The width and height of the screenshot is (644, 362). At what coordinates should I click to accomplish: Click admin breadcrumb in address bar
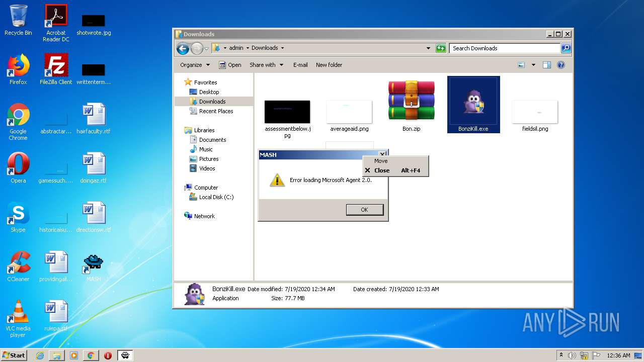click(236, 48)
